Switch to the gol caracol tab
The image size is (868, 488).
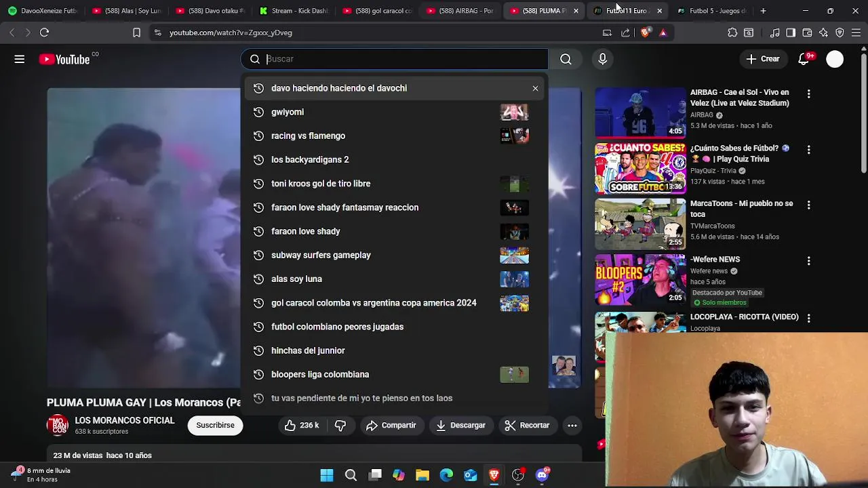(377, 11)
